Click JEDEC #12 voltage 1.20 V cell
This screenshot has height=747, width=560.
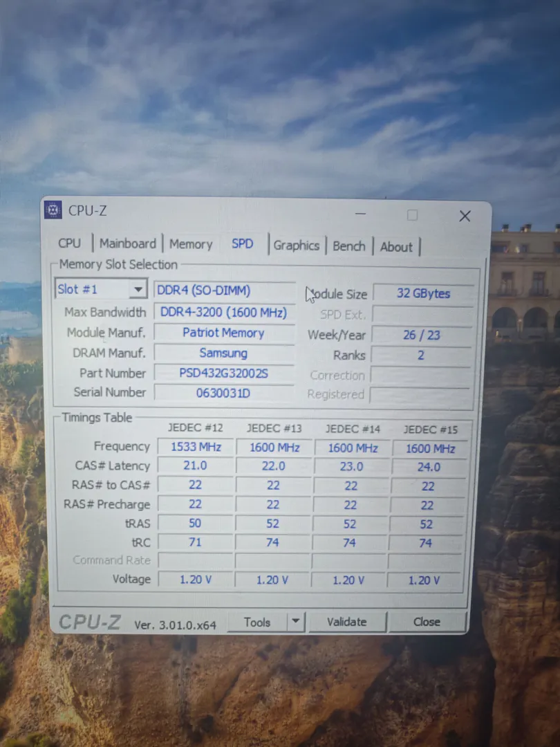point(195,580)
